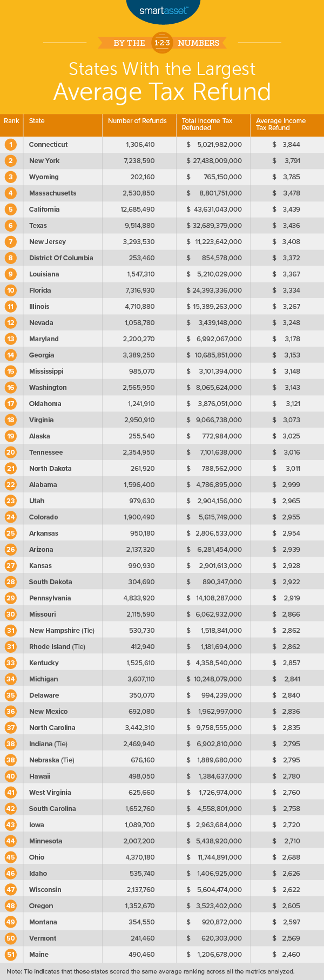
Task: Click the SmartAsset logo at top
Action: pyautogui.click(x=161, y=11)
